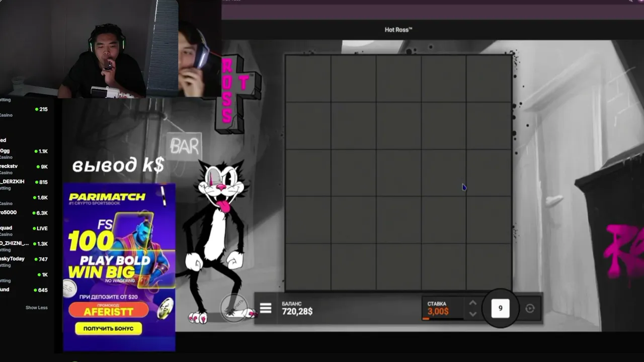The width and height of the screenshot is (644, 362).
Task: Hit the white spin button showing 9
Action: (x=500, y=308)
